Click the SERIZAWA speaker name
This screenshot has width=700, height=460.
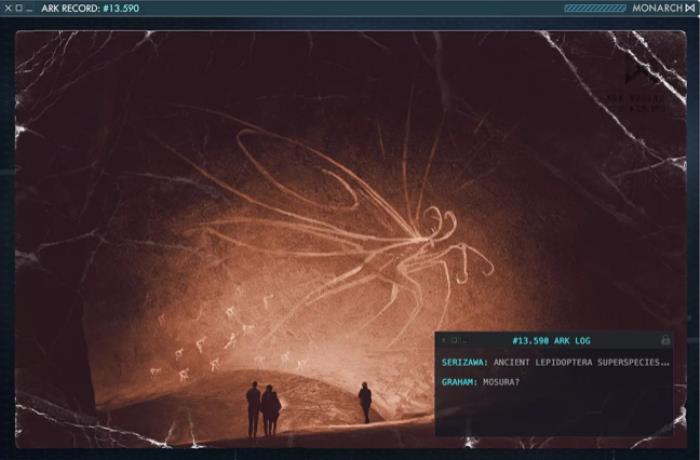464,361
